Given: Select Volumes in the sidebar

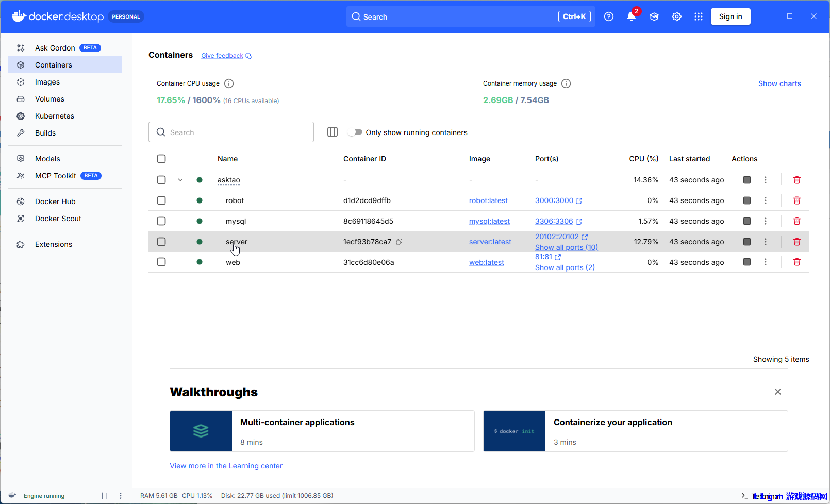Looking at the screenshot, I should pos(49,99).
